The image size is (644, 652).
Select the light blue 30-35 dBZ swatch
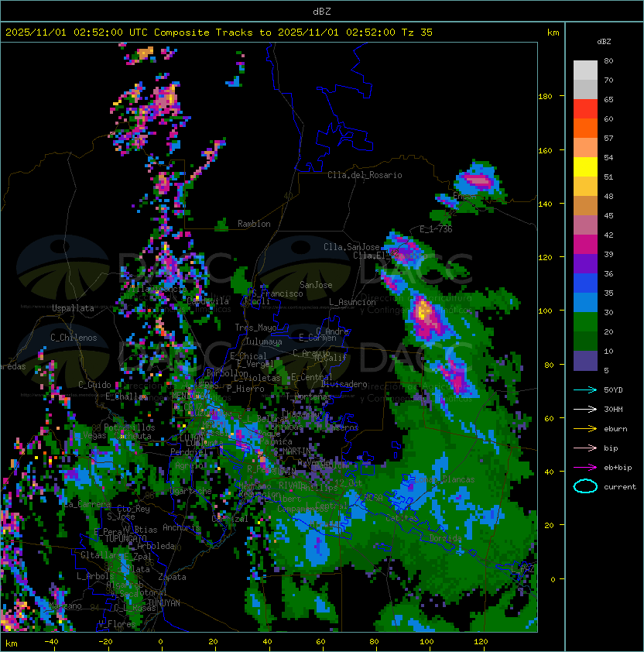585,302
